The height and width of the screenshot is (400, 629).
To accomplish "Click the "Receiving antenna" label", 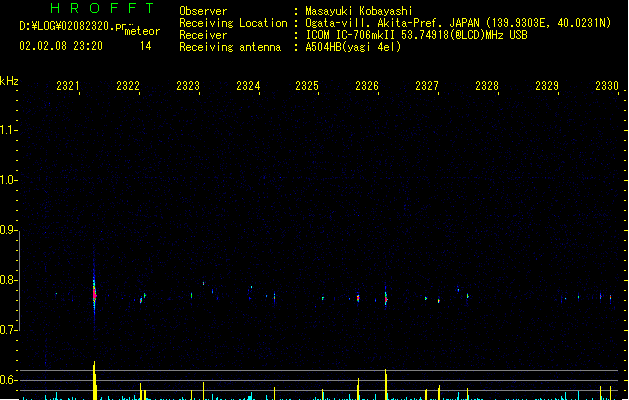I will (x=230, y=47).
